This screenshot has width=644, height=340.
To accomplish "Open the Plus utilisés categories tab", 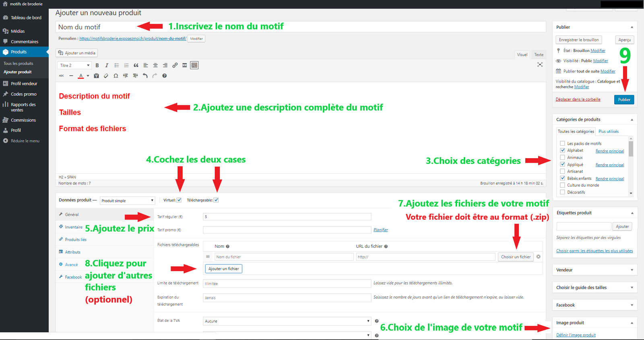I will coord(608,132).
